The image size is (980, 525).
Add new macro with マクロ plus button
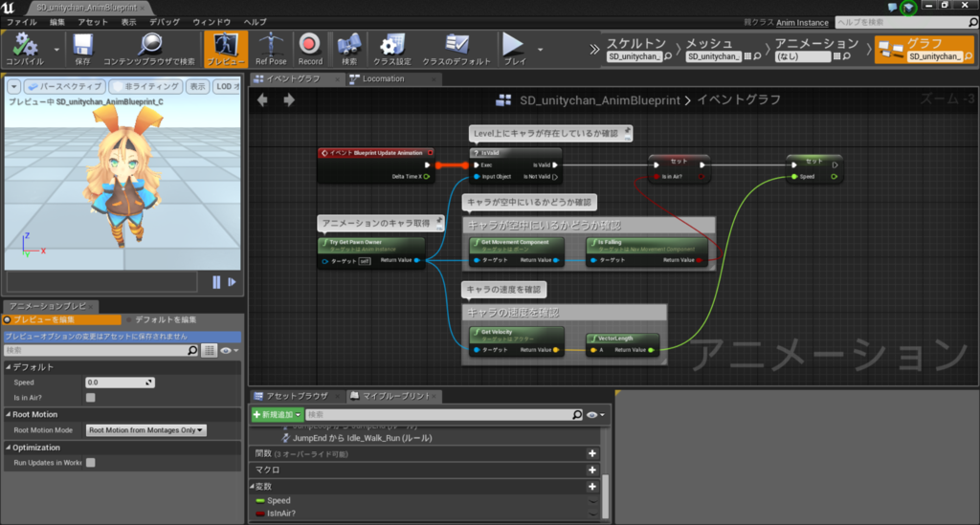[x=591, y=470]
